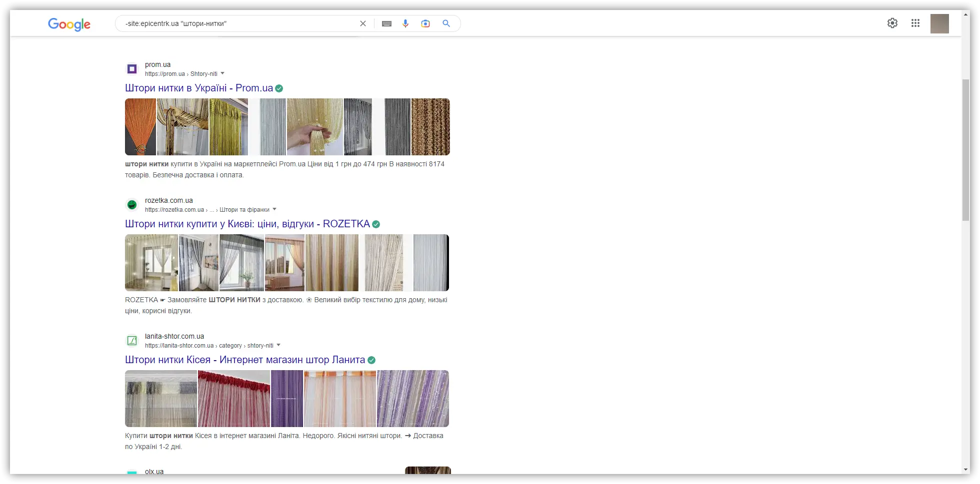Click the search query input field
Viewport: 980px width, 484px height.
tap(240, 23)
